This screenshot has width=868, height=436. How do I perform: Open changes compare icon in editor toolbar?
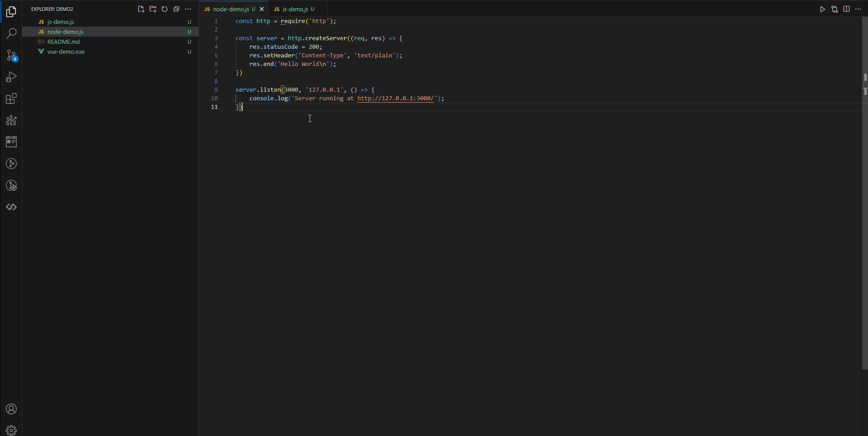pos(835,9)
